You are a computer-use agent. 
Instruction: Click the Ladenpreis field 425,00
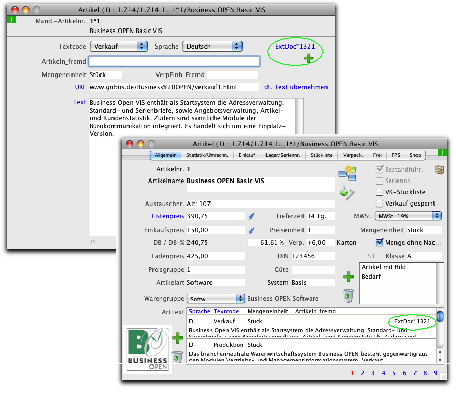pyautogui.click(x=216, y=256)
